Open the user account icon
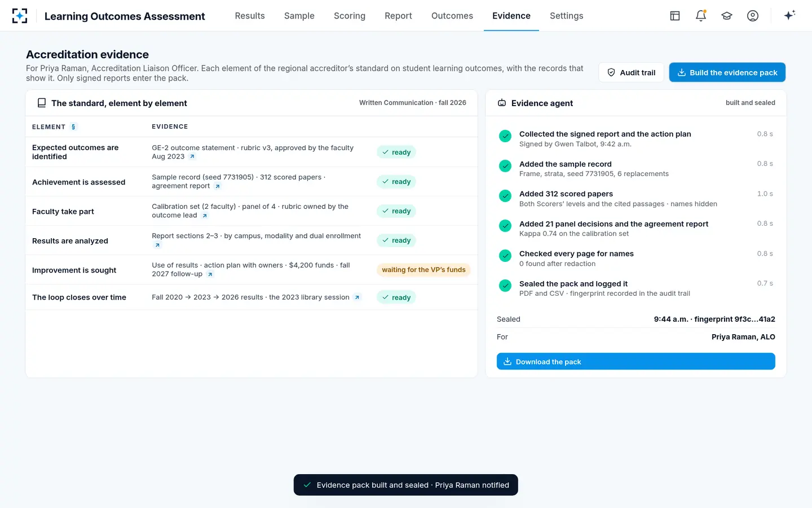The image size is (812, 508). point(753,16)
